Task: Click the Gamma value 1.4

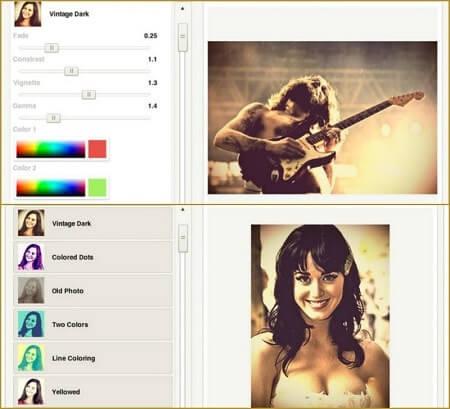Action: 152,106
